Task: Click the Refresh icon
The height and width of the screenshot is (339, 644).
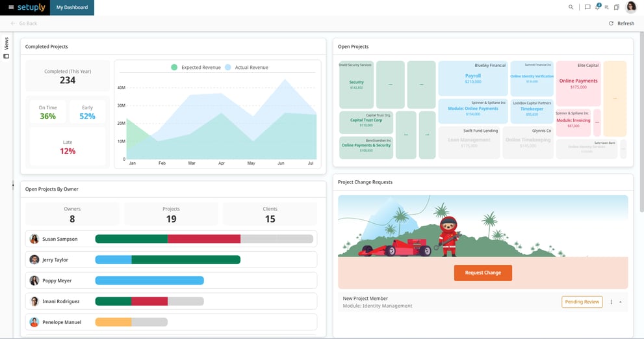Action: coord(611,23)
